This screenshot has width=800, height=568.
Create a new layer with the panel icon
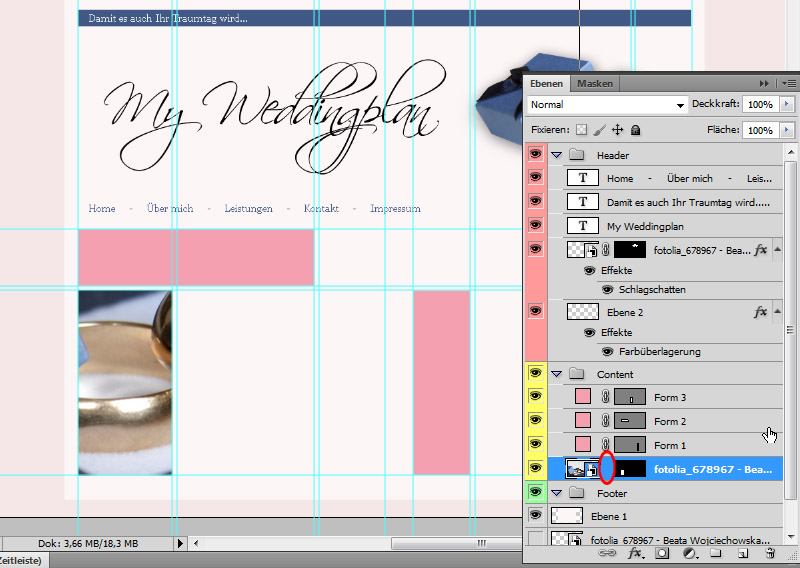coord(742,553)
